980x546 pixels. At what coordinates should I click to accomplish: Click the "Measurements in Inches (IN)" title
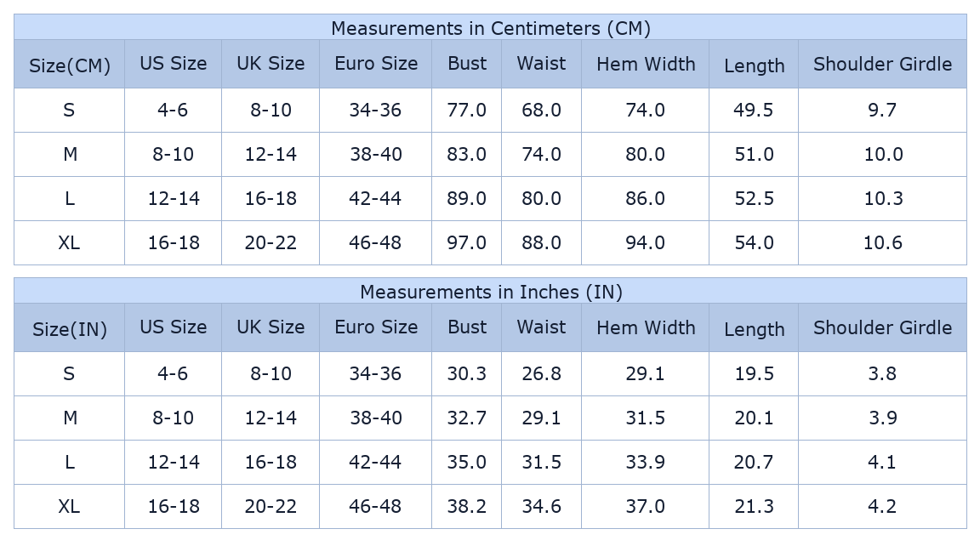490,292
